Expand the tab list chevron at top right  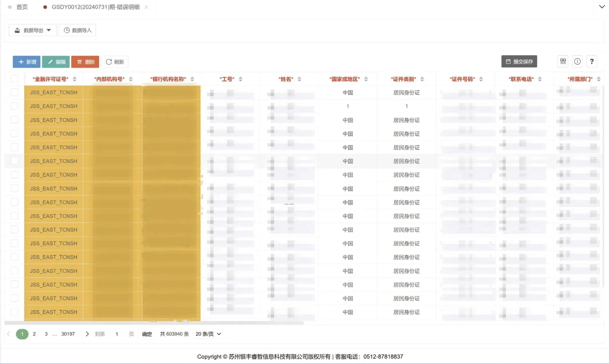[x=602, y=7]
